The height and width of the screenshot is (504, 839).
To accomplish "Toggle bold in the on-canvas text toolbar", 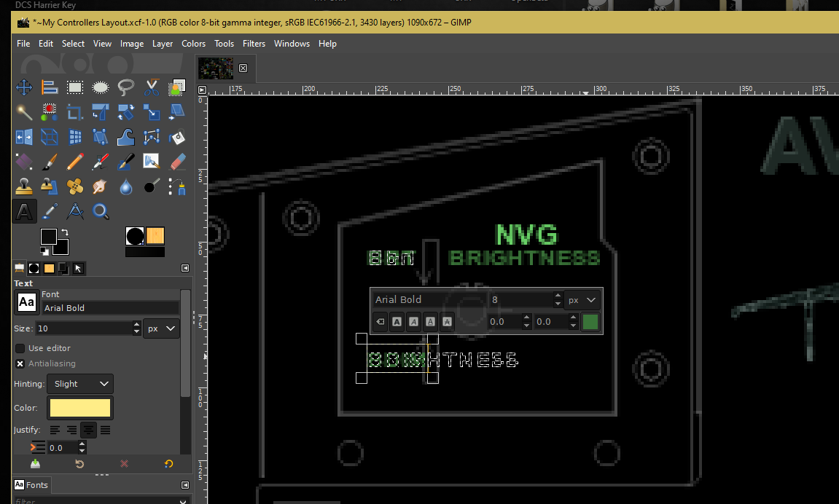I will pyautogui.click(x=397, y=321).
